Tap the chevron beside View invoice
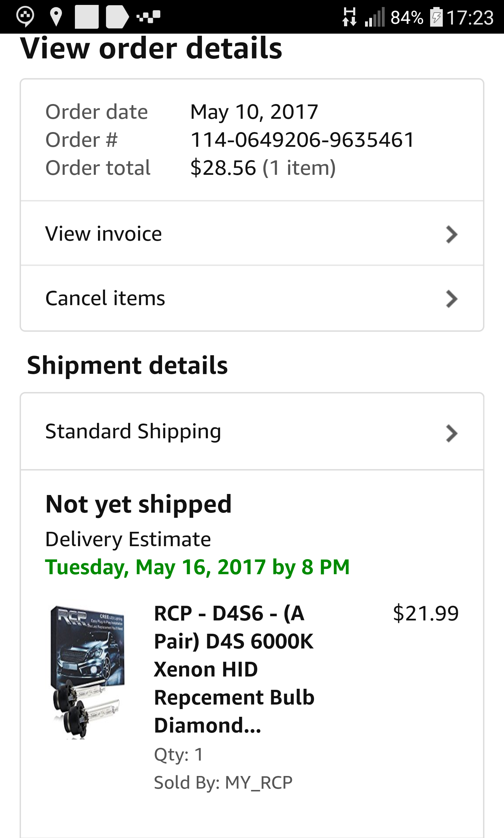The height and width of the screenshot is (838, 504). point(451,234)
